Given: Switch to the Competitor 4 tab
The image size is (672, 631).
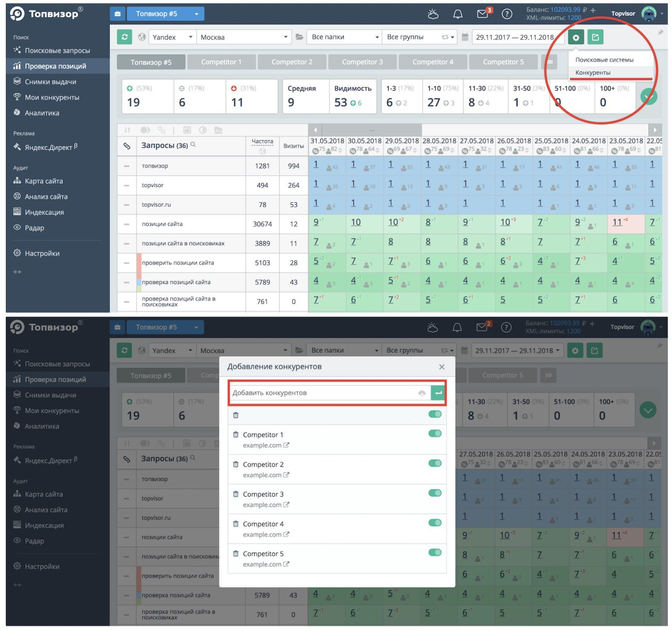Looking at the screenshot, I should pos(433,62).
